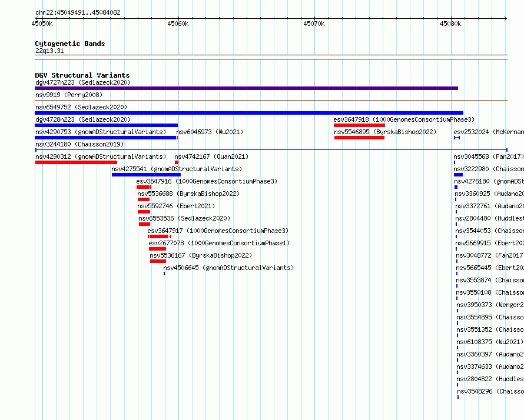This screenshot has height=420, width=524.
Task: Click the nsv3551352 variant label
Action: pyautogui.click(x=490, y=329)
